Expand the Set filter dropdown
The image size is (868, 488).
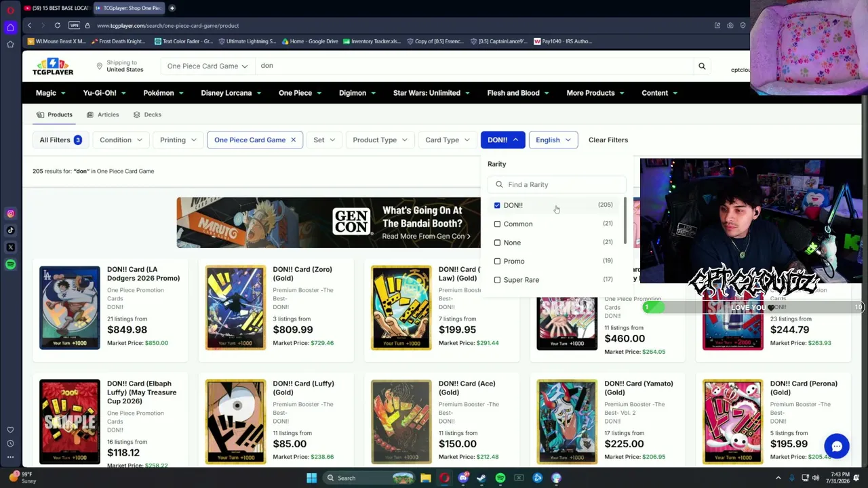324,140
